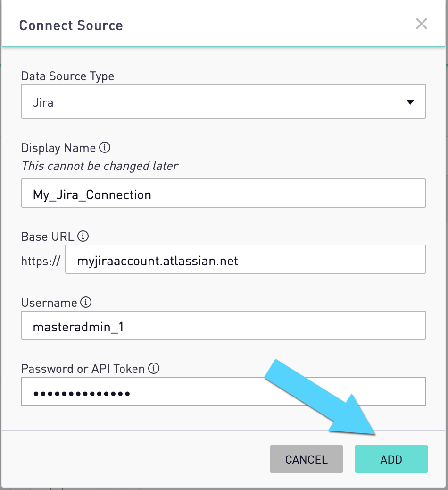448x490 pixels.
Task: Open the Data Source Type dropdown showing Jira
Action: point(224,101)
